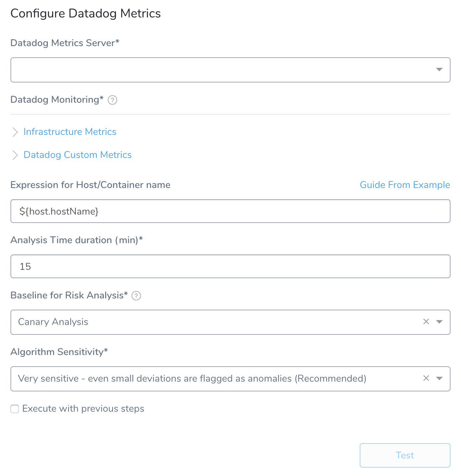Focus the Analysis Time duration field
The image size is (461, 476).
(x=230, y=266)
